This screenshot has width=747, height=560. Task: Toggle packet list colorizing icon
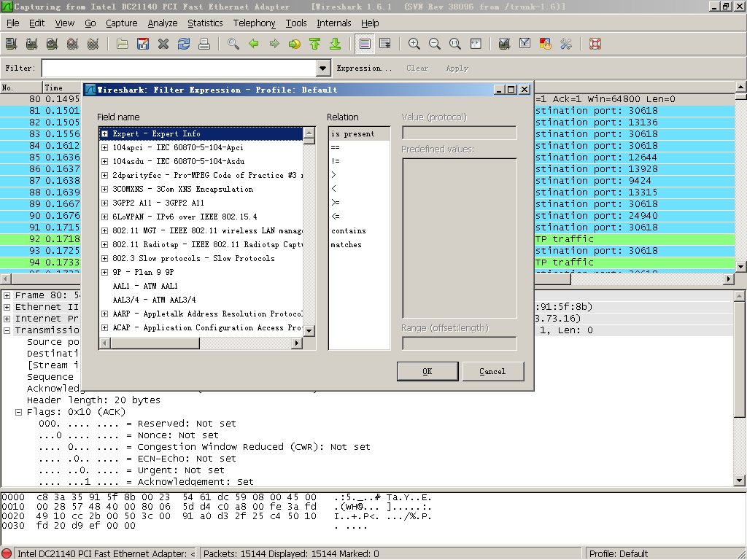pyautogui.click(x=365, y=44)
